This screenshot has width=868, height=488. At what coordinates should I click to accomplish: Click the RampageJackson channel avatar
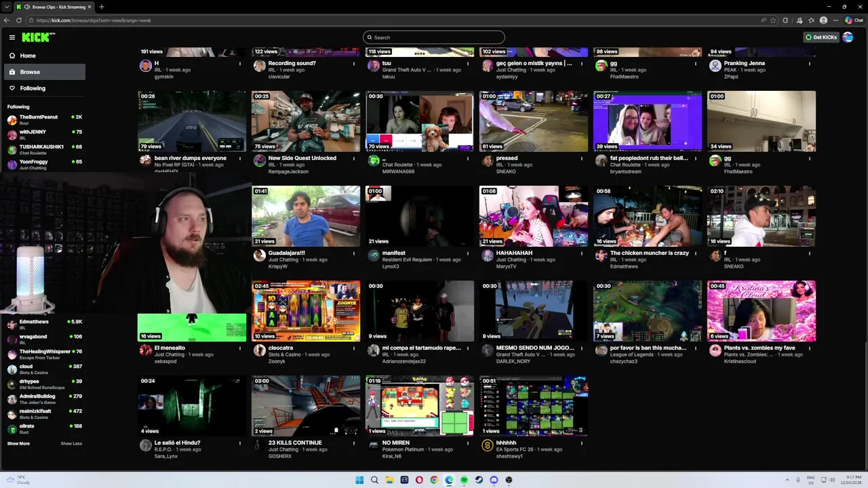(259, 161)
